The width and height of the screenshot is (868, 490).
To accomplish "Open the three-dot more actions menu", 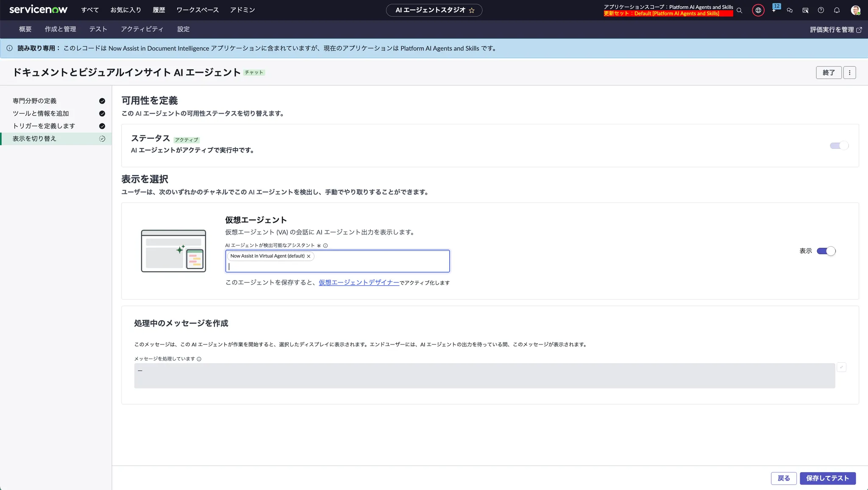I will pyautogui.click(x=849, y=73).
